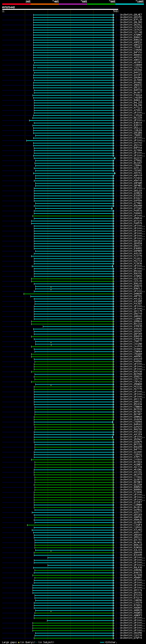This screenshot has height=644, width=146.
Task: Click the cyan ~100% identity legend bar
Action: 130,4
